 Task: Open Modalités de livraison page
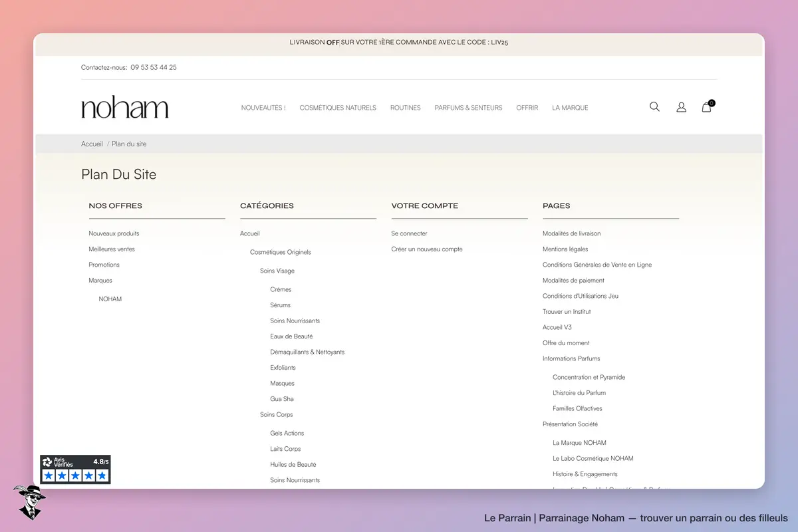(572, 233)
